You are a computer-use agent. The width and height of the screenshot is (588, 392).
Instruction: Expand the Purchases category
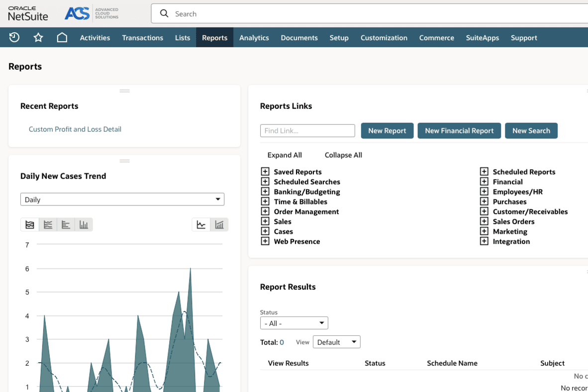tap(484, 201)
